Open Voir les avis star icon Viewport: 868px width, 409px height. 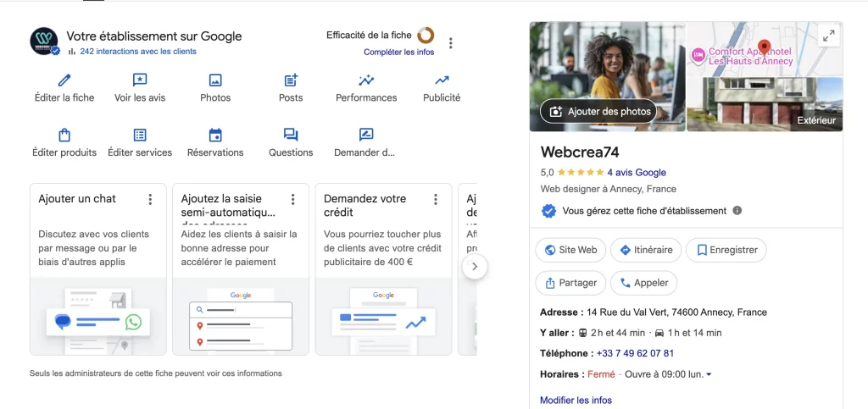[x=140, y=80]
